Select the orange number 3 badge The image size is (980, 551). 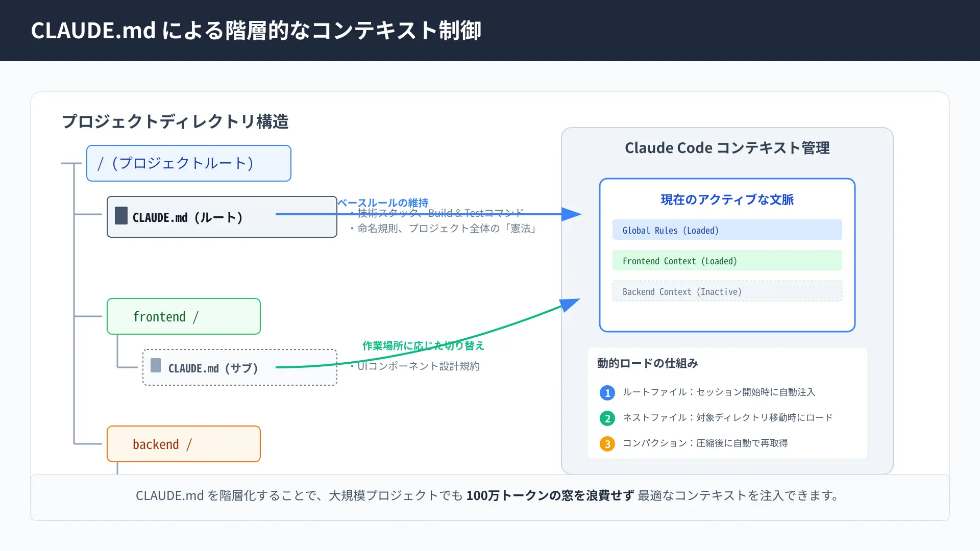pos(607,444)
